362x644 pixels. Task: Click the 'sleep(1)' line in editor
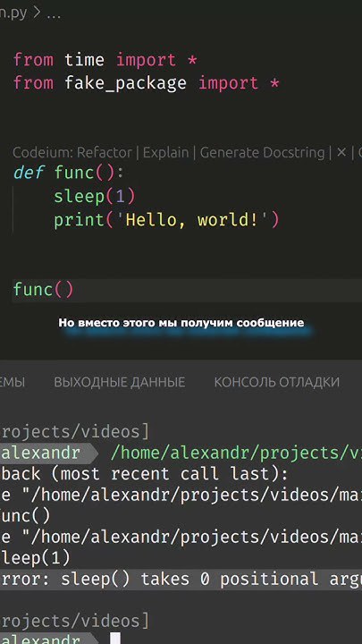click(95, 196)
